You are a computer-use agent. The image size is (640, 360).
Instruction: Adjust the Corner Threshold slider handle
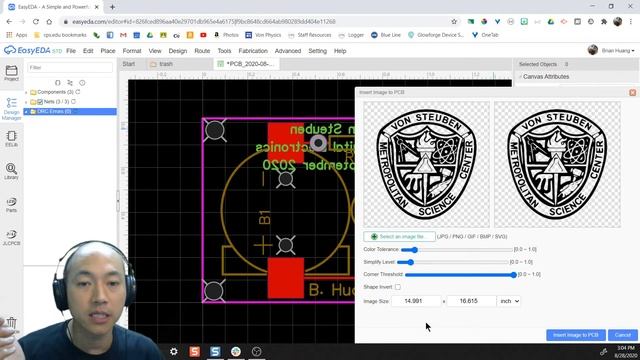coord(513,275)
